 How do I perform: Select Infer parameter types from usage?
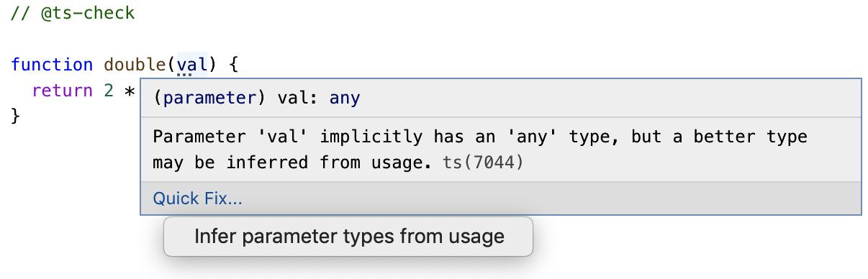tap(348, 237)
